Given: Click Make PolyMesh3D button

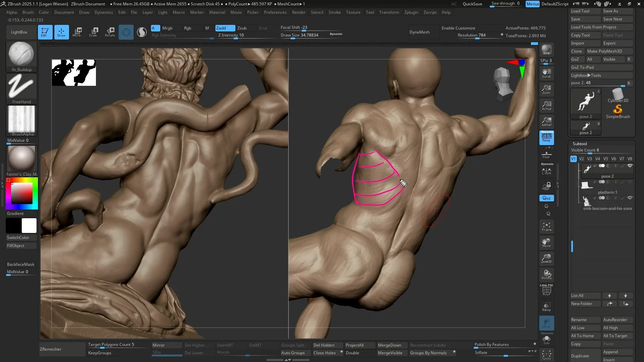Looking at the screenshot, I should point(609,51).
